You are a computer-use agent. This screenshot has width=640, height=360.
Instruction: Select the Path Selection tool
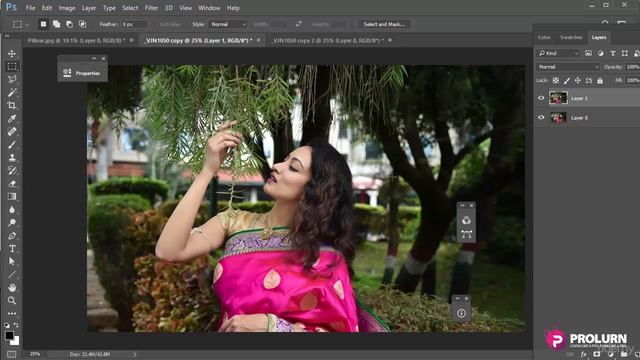tap(12, 261)
